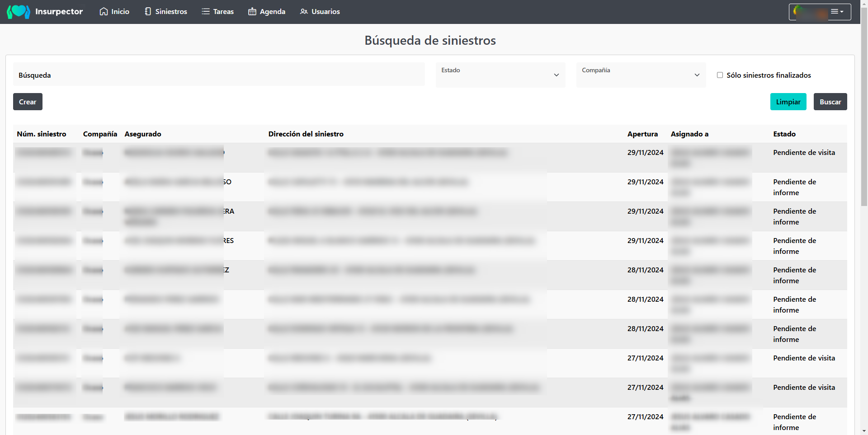The width and height of the screenshot is (868, 435).
Task: Click the Estado column header
Action: [784, 134]
